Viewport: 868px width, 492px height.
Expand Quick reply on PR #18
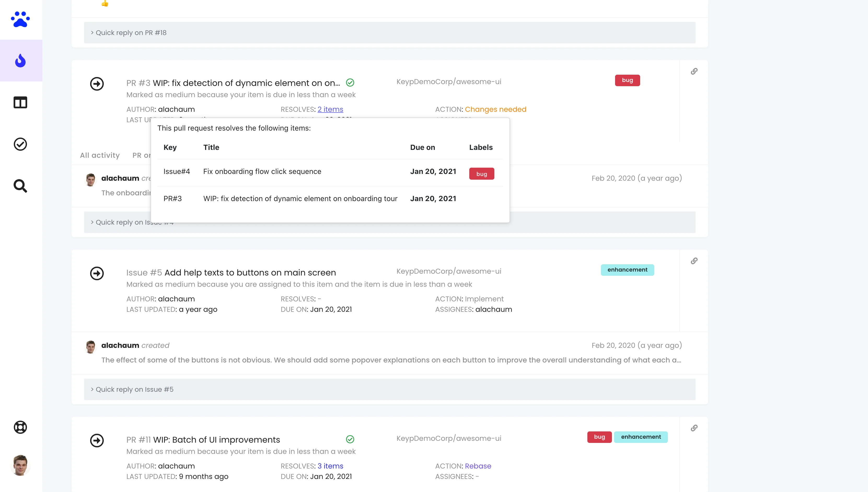point(130,32)
